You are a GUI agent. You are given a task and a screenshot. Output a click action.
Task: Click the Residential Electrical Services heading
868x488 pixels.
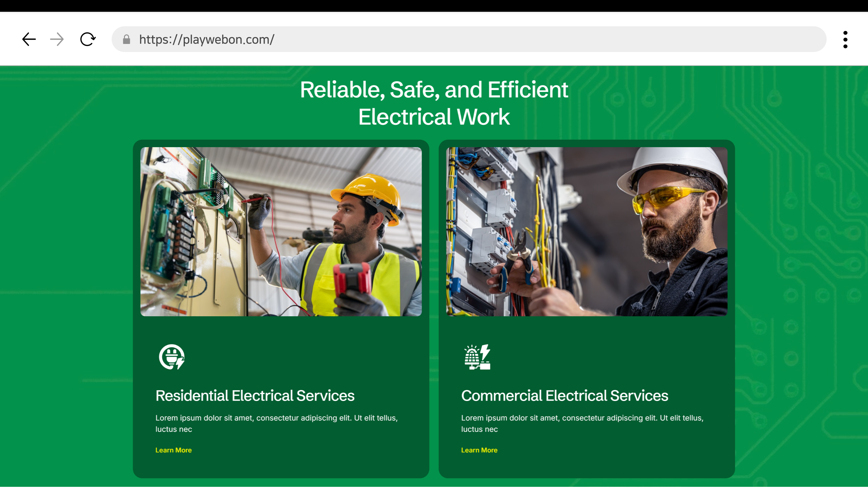click(x=255, y=395)
